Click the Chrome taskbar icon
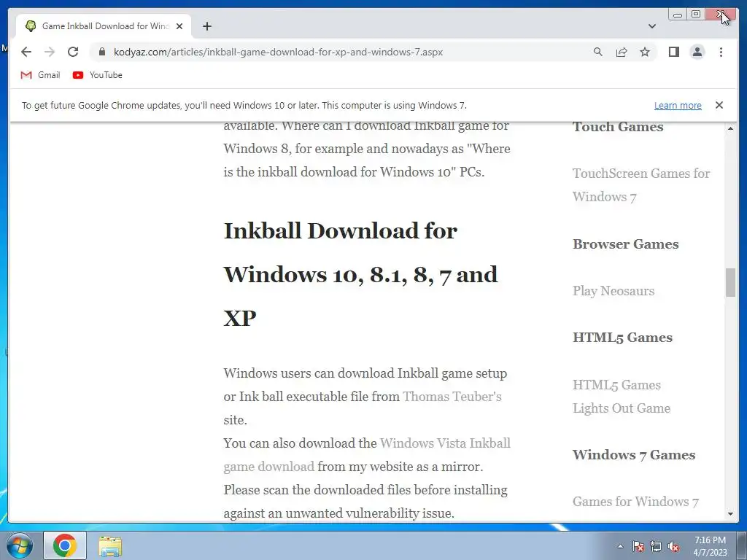This screenshot has width=747, height=560. pos(65,545)
